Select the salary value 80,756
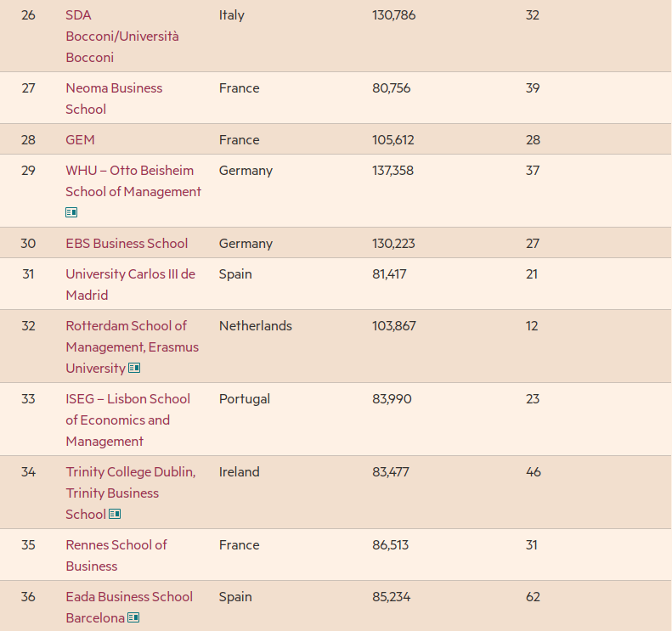 point(392,87)
